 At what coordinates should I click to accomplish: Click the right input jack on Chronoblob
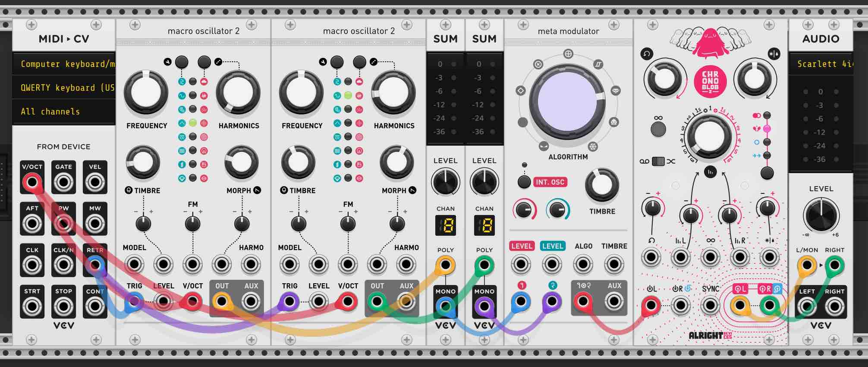(x=681, y=306)
